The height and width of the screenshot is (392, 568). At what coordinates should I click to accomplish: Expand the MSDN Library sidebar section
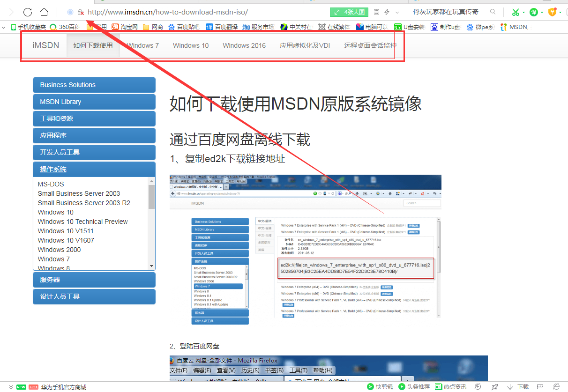(94, 102)
